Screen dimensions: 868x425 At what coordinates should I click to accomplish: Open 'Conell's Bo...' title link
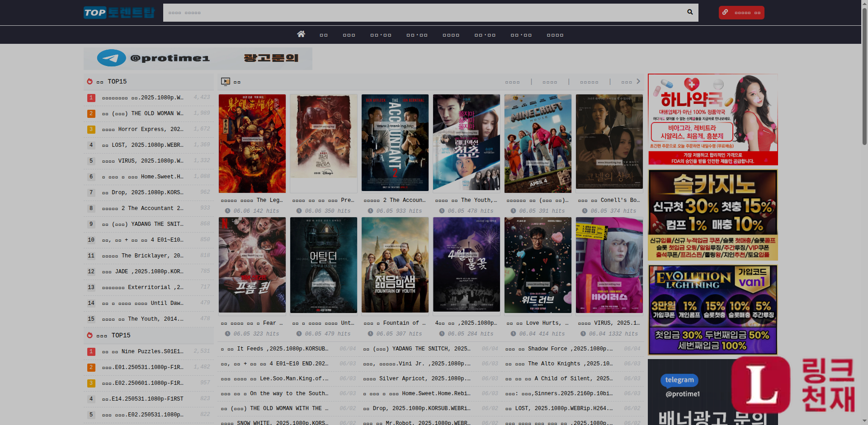tap(609, 200)
